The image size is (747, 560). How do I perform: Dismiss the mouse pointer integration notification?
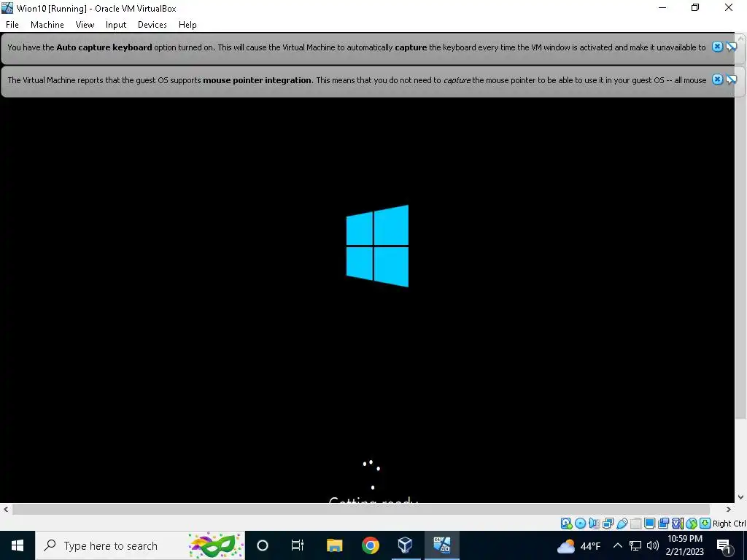[x=717, y=79]
